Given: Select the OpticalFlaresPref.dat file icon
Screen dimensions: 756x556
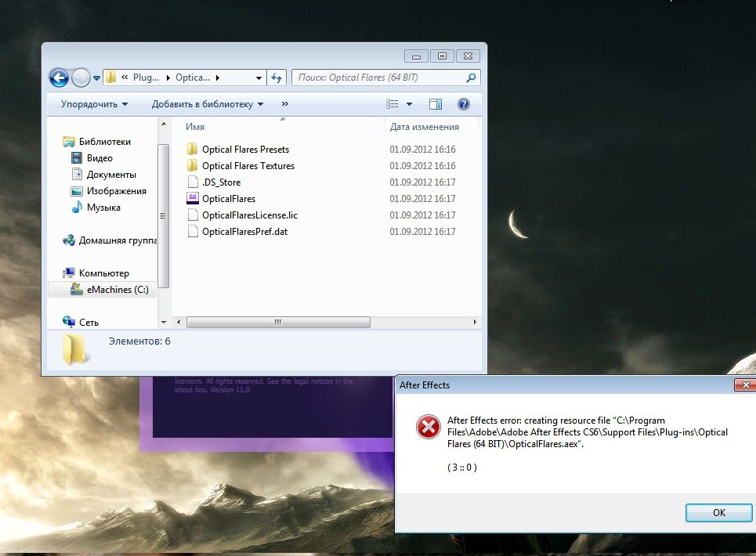Looking at the screenshot, I should (x=193, y=231).
